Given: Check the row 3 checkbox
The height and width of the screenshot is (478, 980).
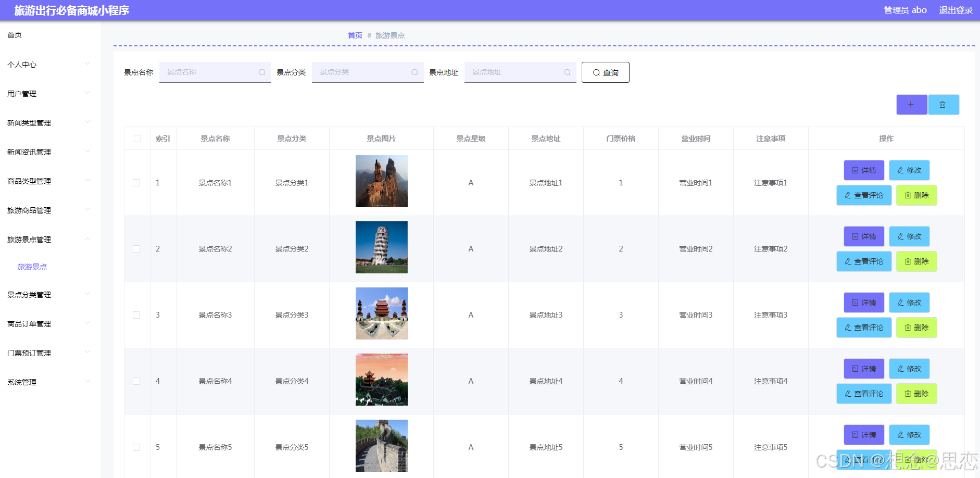Looking at the screenshot, I should point(136,315).
